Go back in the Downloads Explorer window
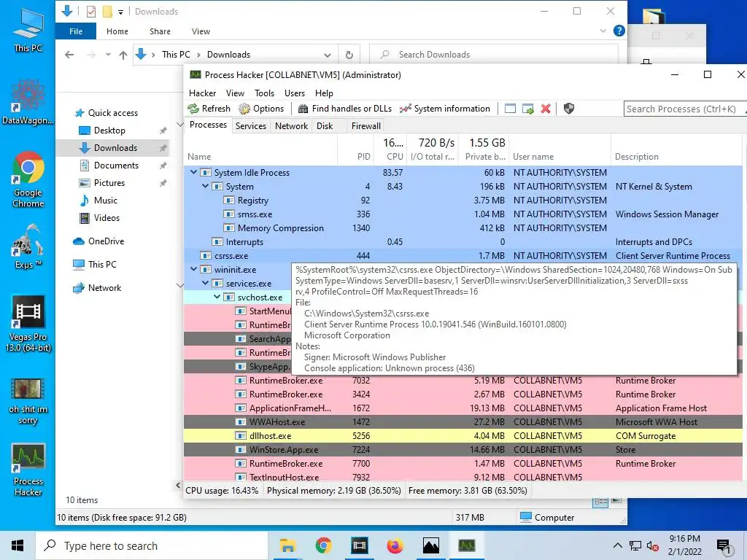The image size is (747, 560). click(69, 55)
